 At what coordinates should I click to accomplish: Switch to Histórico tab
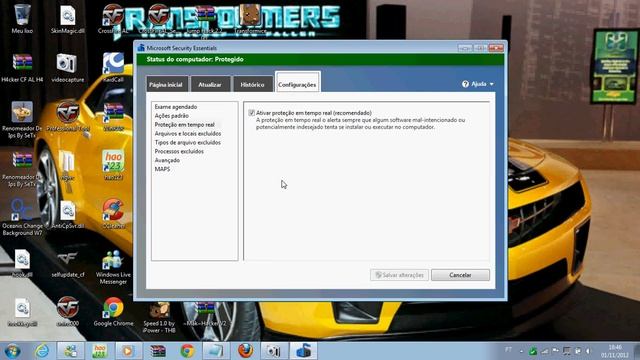252,84
